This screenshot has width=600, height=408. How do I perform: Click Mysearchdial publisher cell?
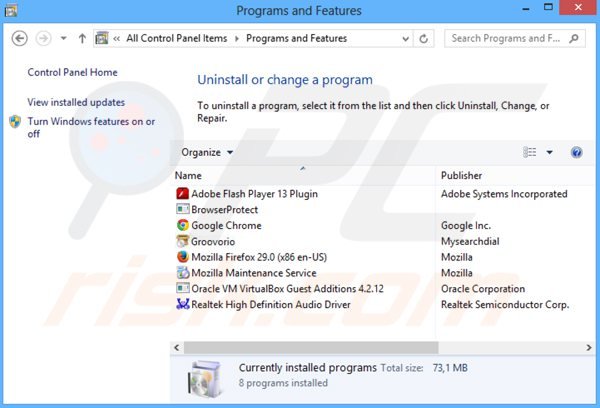tap(470, 242)
